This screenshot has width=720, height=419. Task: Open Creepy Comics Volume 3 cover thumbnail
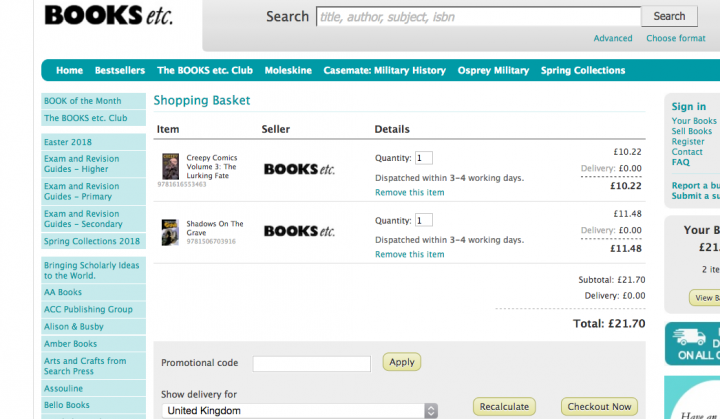170,166
